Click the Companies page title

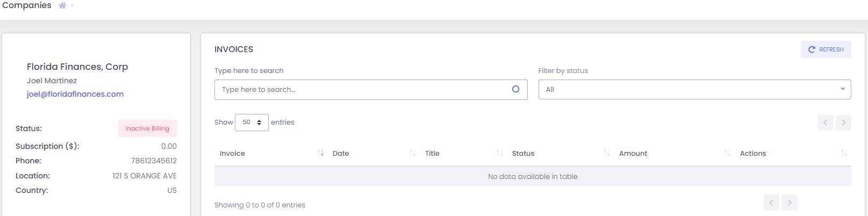point(27,5)
